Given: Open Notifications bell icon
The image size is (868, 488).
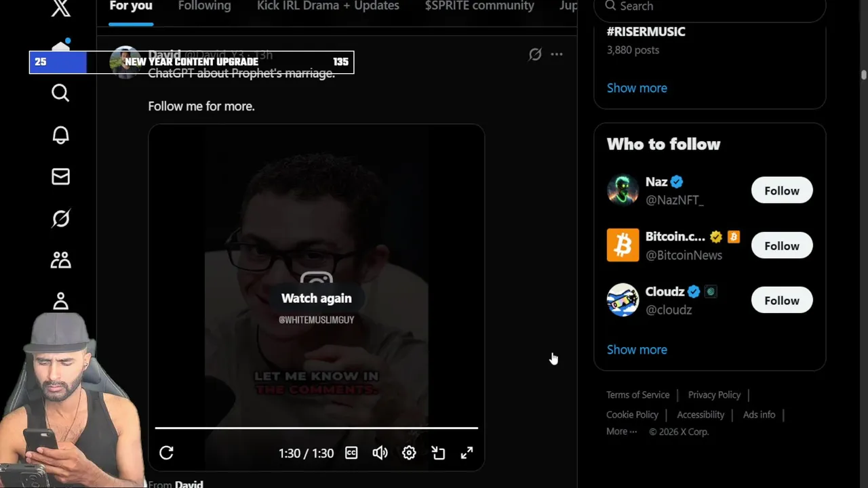Looking at the screenshot, I should coord(60,135).
